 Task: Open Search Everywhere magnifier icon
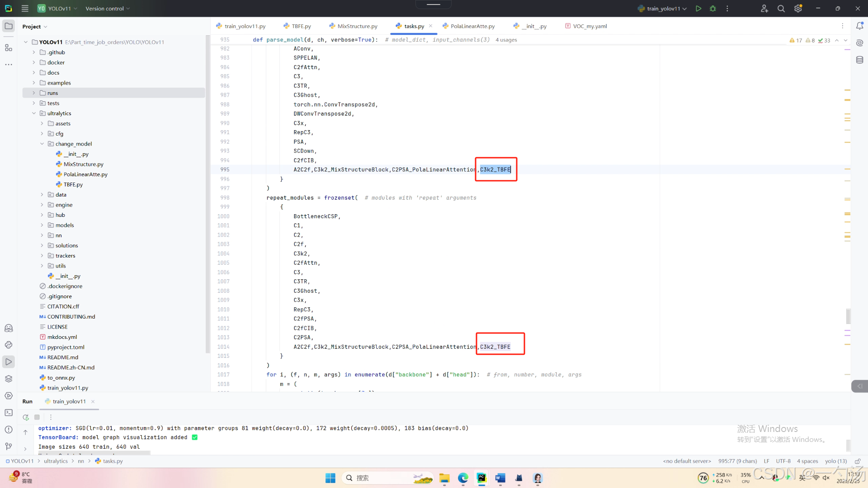[781, 9]
